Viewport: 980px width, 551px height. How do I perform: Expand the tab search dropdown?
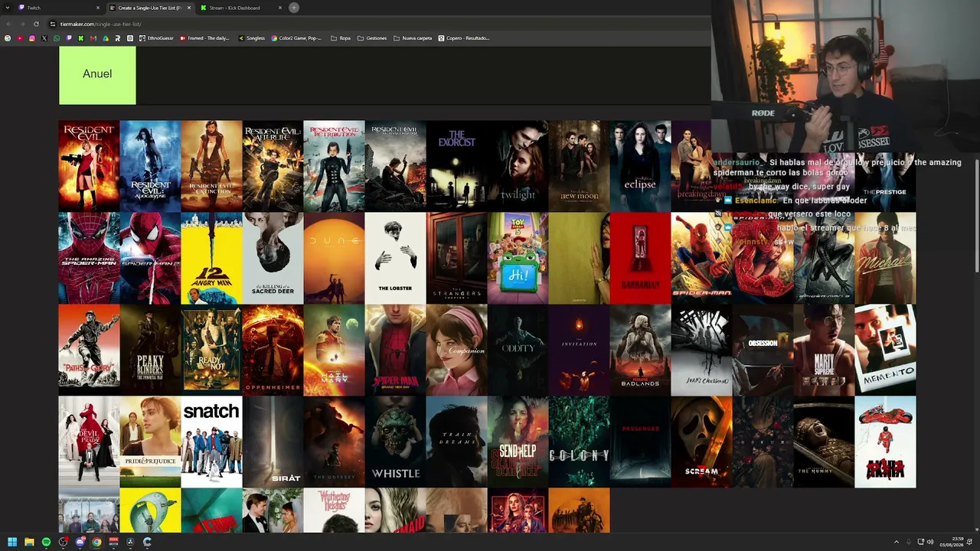click(x=7, y=8)
